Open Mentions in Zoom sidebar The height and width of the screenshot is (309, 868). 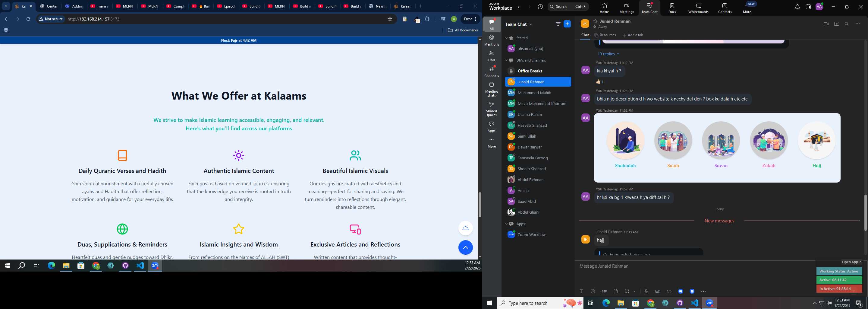pyautogui.click(x=492, y=40)
